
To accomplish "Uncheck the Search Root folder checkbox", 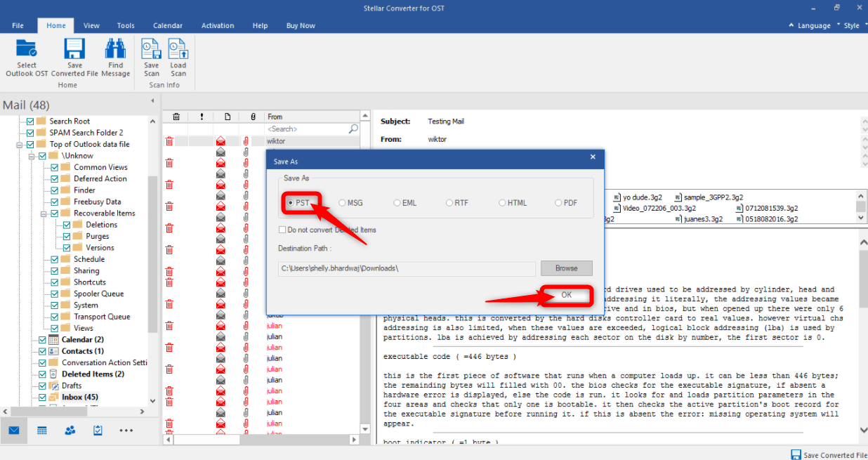I will pos(30,121).
